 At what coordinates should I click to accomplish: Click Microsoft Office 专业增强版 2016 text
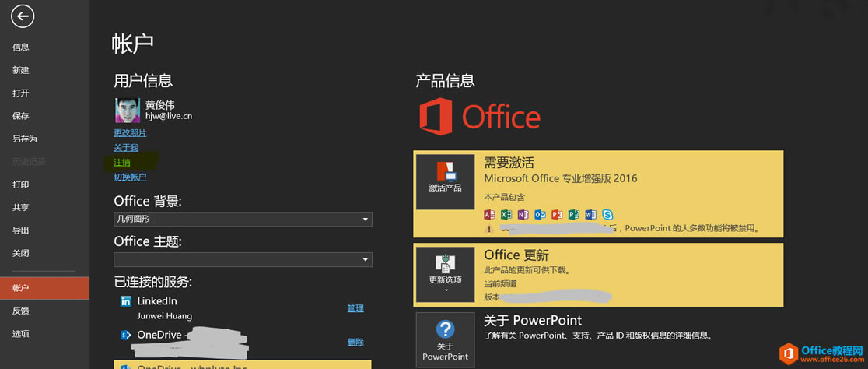(560, 179)
